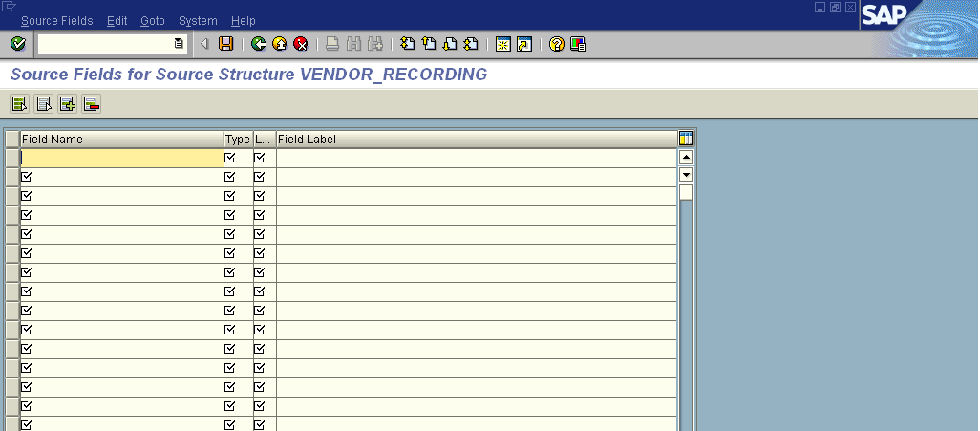
Task: Click the first Field Name input cell
Action: click(x=120, y=158)
